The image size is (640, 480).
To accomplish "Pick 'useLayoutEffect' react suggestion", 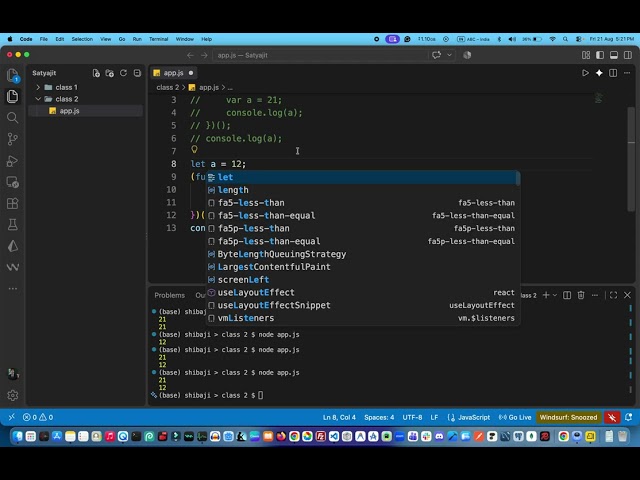I will pos(361,292).
